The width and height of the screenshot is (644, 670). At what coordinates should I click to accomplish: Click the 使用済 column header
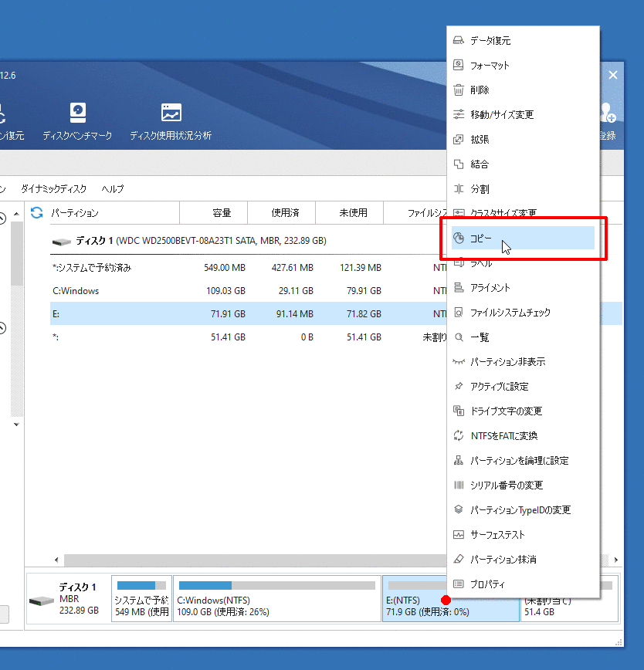285,213
